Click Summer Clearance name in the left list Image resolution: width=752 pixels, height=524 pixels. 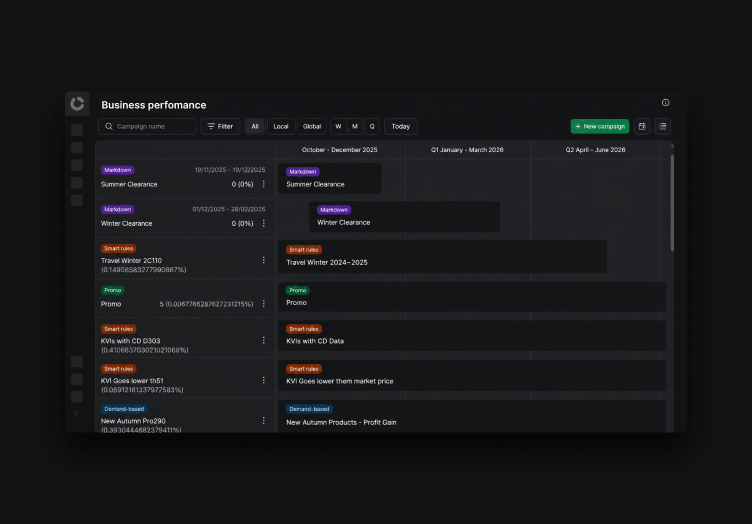click(129, 185)
